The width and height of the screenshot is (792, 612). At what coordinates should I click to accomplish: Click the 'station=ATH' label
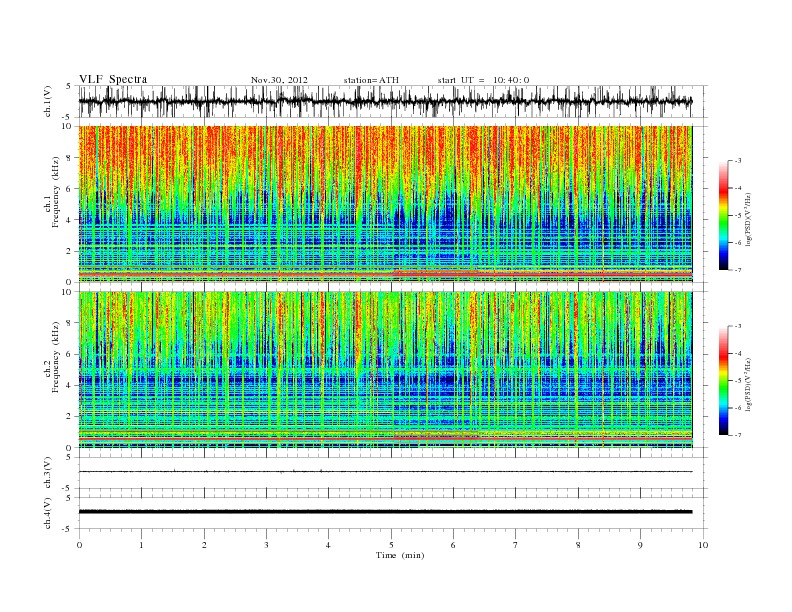point(371,80)
